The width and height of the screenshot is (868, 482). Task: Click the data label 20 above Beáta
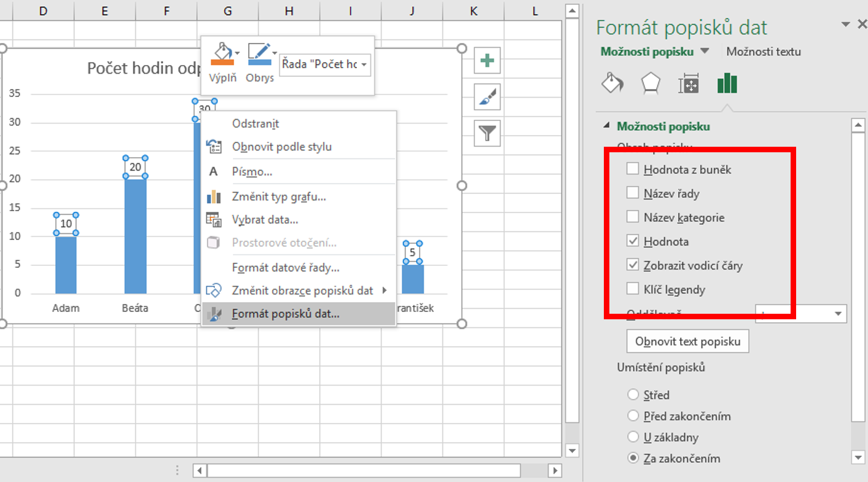click(135, 167)
